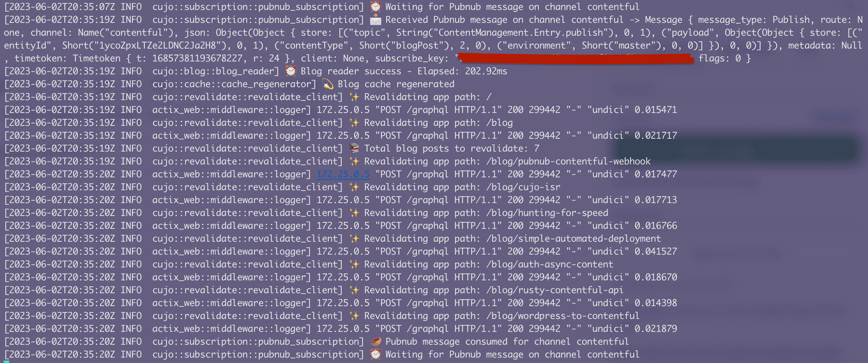Click the dizzy star emoji before Blog cache regenerated
This screenshot has width=868, height=363.
tap(328, 84)
